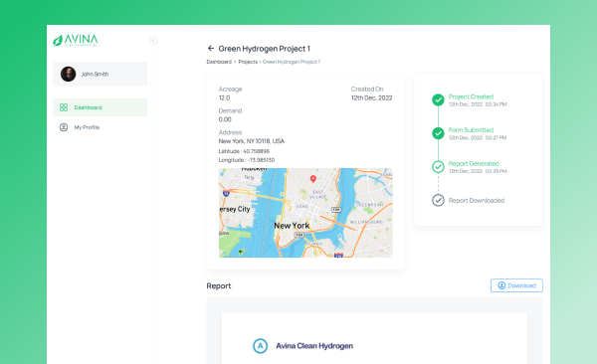Click the Report Downloaded step label
The width and height of the screenshot is (597, 364).
pos(477,200)
